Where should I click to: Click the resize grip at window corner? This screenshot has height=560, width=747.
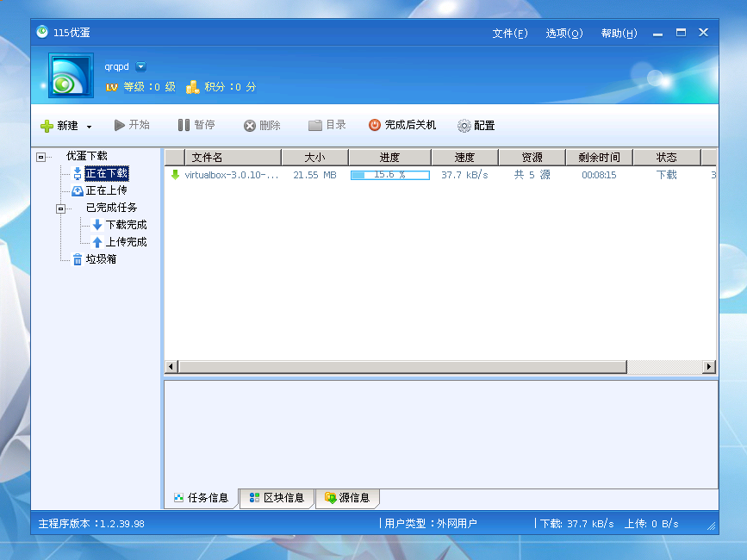[712, 526]
